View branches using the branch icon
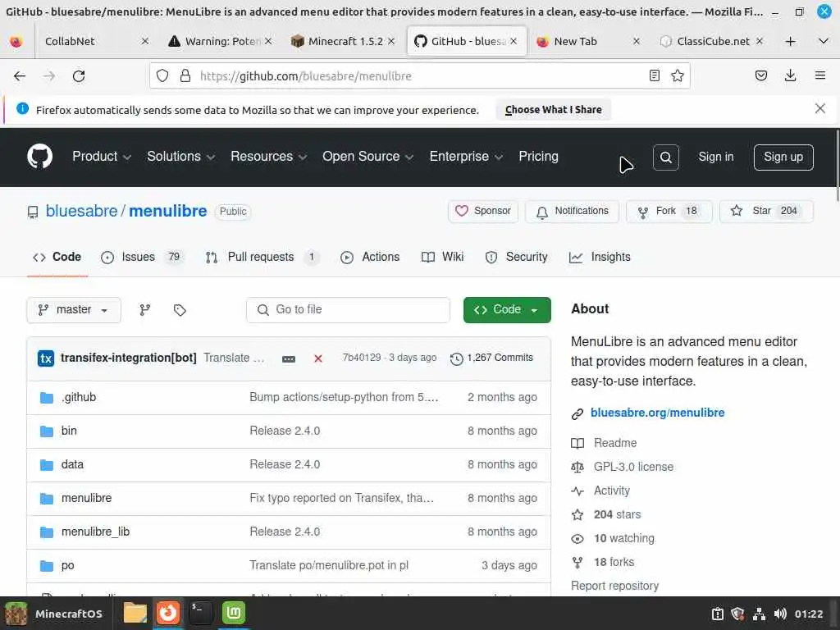This screenshot has width=840, height=630. pos(144,309)
